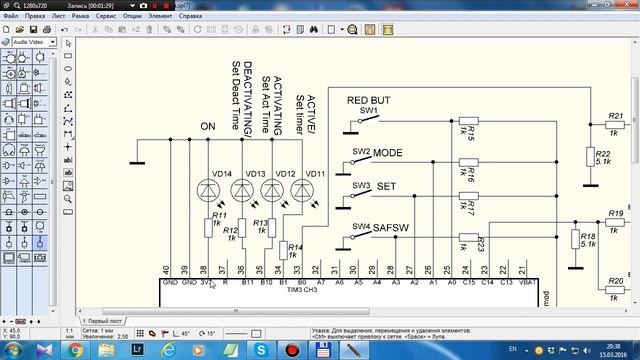Open the Опции menu

click(x=132, y=16)
